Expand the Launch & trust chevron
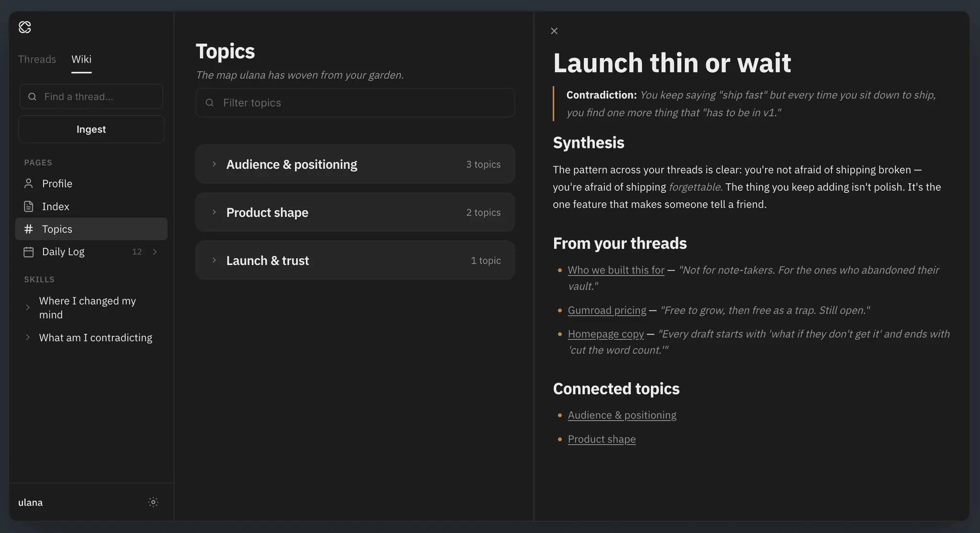The height and width of the screenshot is (533, 980). [x=214, y=260]
